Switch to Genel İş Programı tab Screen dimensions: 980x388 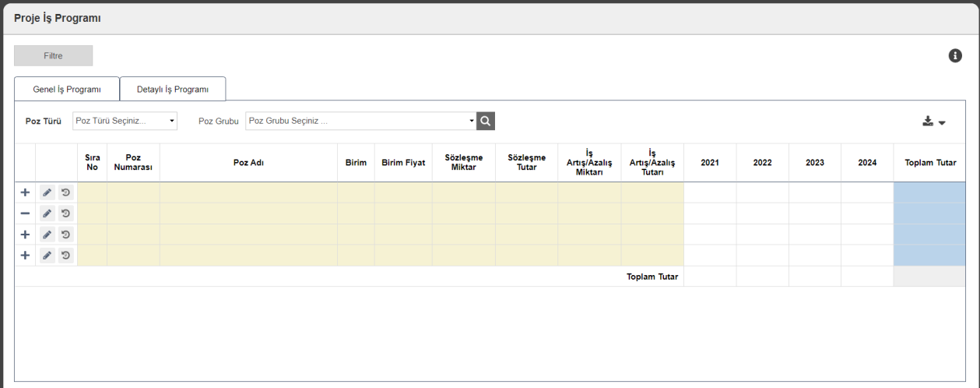(x=67, y=89)
